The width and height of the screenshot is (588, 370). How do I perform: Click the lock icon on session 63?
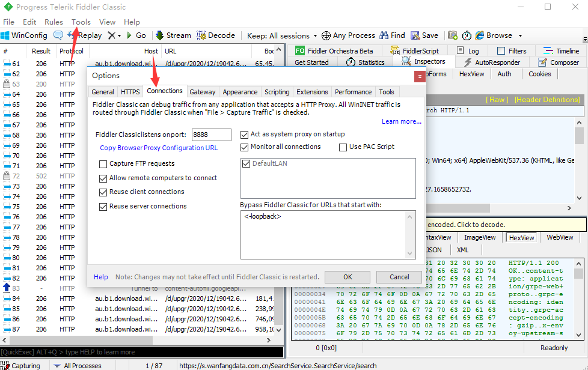(x=7, y=84)
